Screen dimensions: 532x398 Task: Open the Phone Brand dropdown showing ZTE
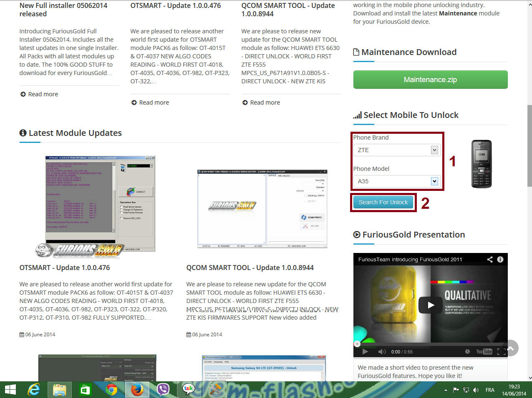coord(396,150)
